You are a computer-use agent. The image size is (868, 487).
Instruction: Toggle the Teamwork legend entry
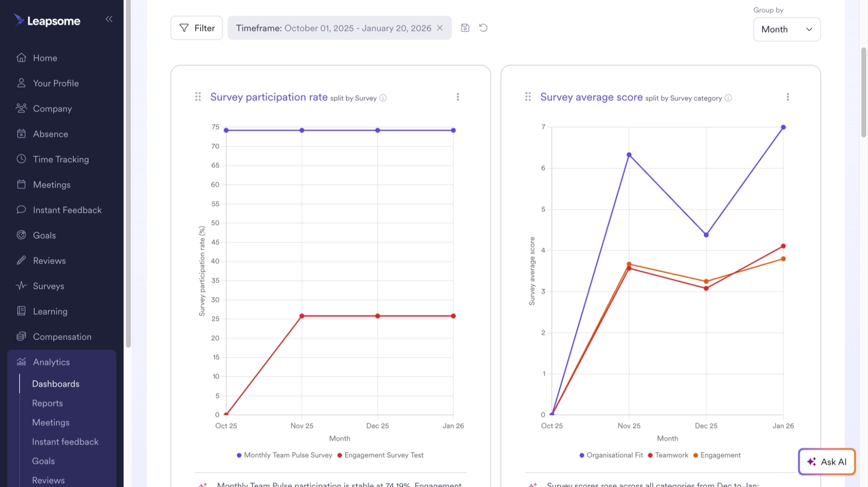coord(668,455)
